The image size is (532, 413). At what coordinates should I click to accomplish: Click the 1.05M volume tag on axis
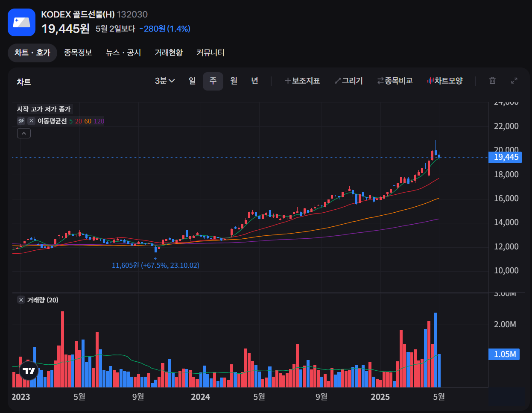pyautogui.click(x=505, y=354)
